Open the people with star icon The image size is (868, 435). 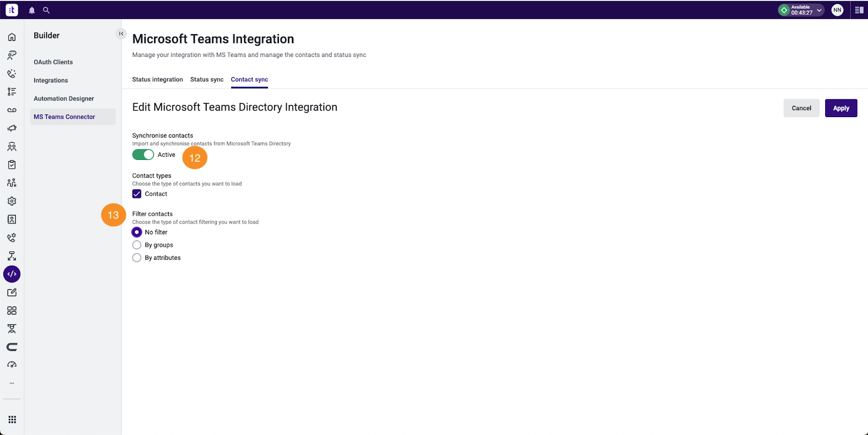coord(12,183)
